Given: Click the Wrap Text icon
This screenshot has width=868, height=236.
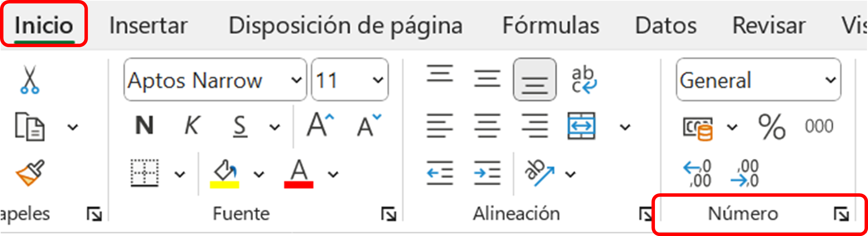Looking at the screenshot, I should click(583, 80).
